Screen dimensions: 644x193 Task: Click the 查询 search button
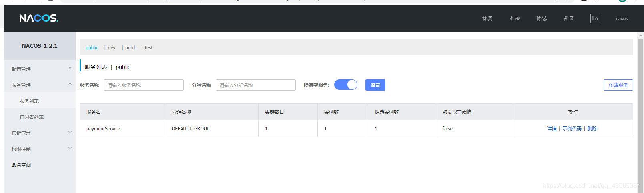point(375,85)
